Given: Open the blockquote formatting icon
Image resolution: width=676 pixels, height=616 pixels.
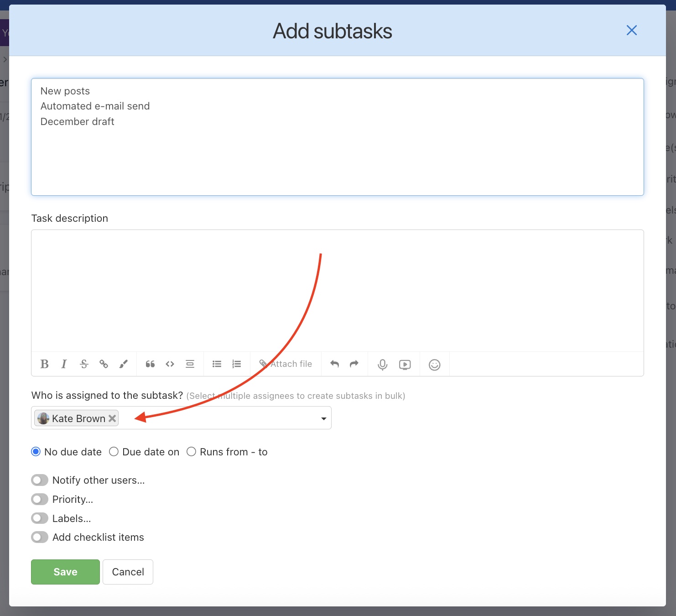Looking at the screenshot, I should pyautogui.click(x=150, y=364).
